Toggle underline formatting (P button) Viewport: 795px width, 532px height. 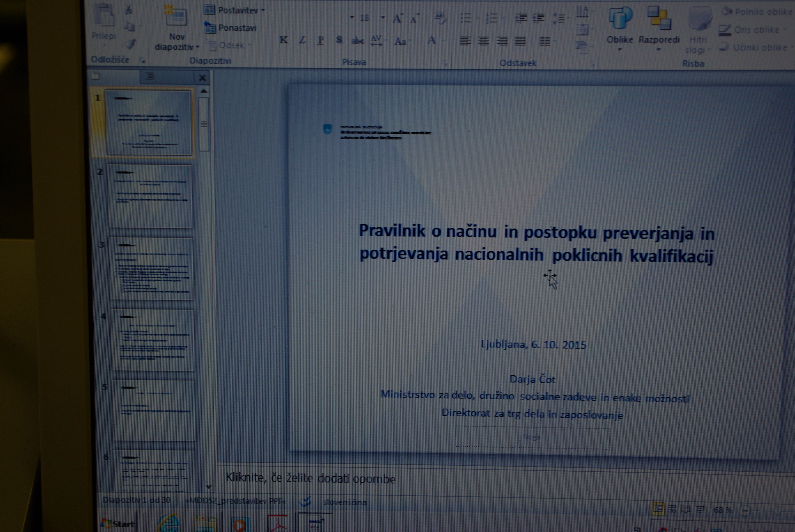[x=320, y=40]
